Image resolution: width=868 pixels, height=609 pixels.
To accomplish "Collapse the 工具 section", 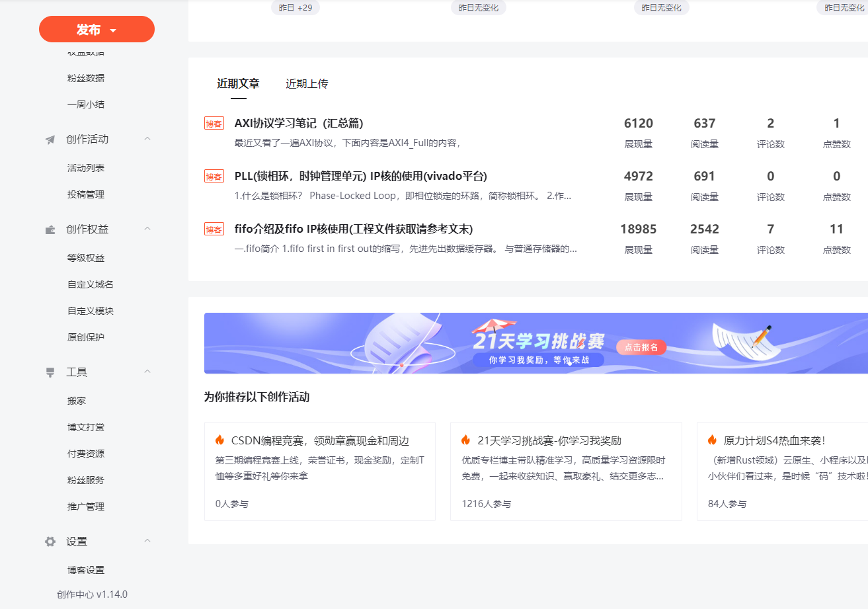I will pos(147,372).
